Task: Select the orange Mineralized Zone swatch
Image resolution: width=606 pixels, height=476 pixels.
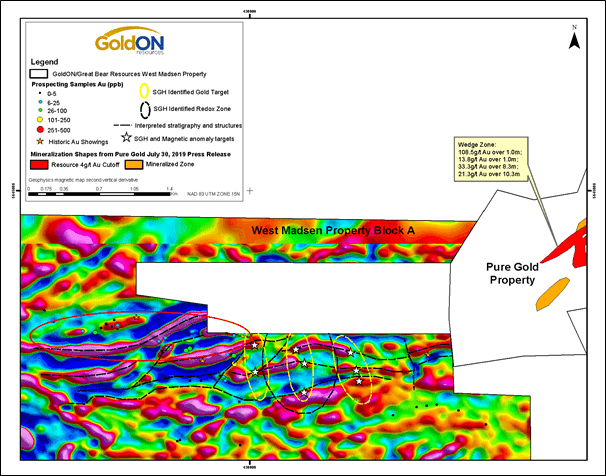Action: tap(134, 165)
